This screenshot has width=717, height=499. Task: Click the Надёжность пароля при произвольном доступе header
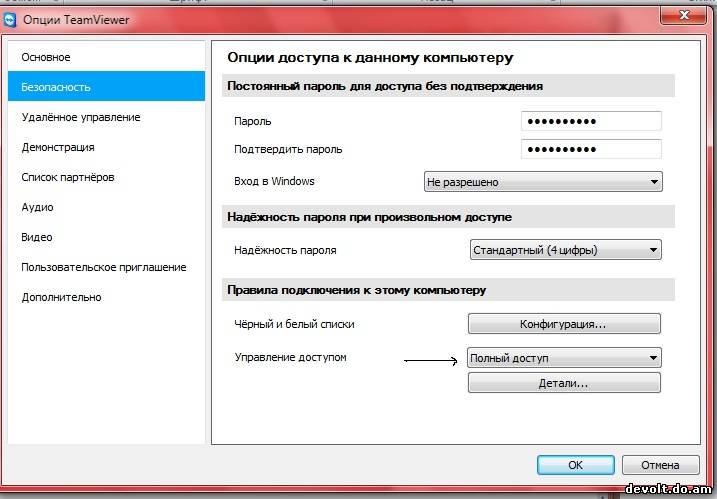(448, 217)
